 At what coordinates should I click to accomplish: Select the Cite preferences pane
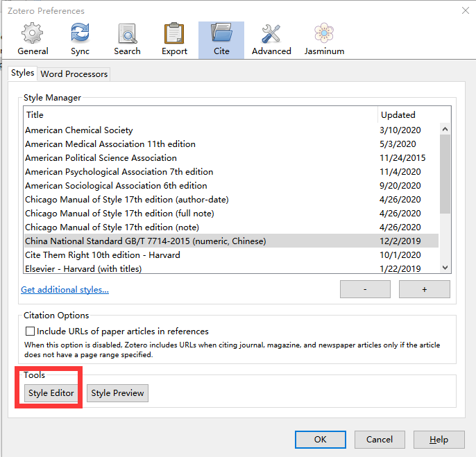(221, 40)
